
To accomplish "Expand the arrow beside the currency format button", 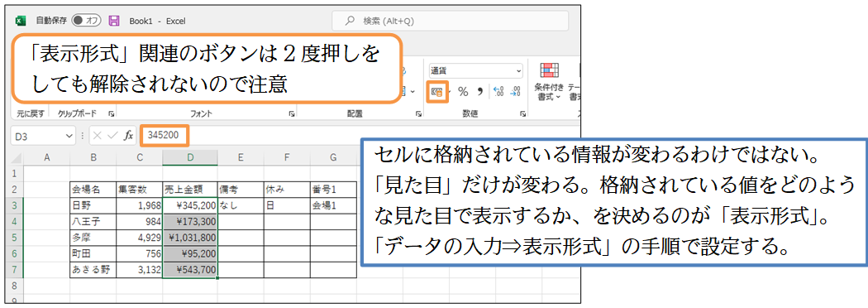I will click(450, 91).
